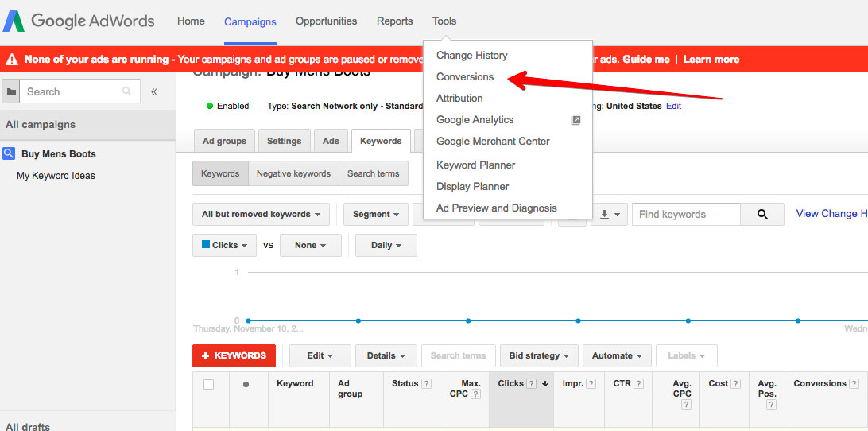This screenshot has height=431, width=868.
Task: Open the Daily interval dropdown
Action: click(x=386, y=245)
